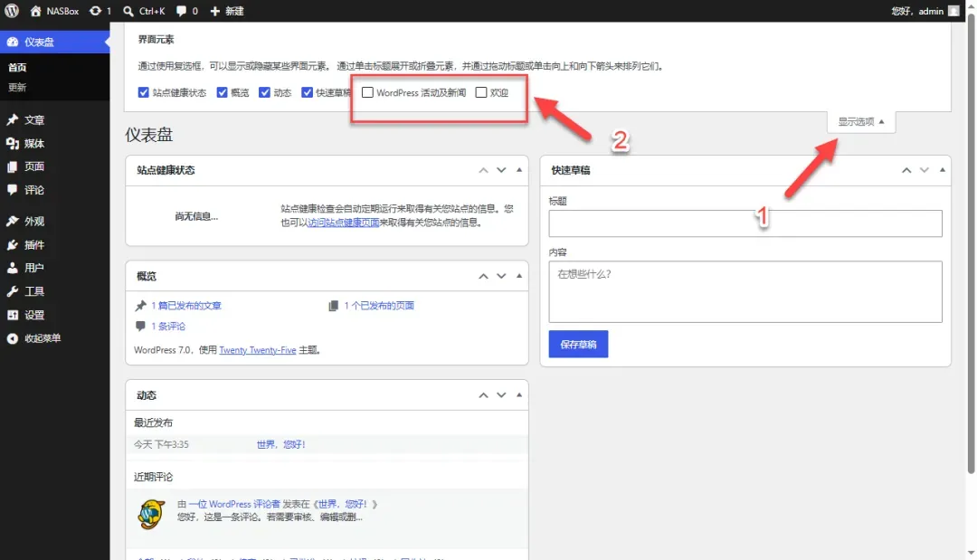
Task: Click the 标题 title input field
Action: click(745, 223)
